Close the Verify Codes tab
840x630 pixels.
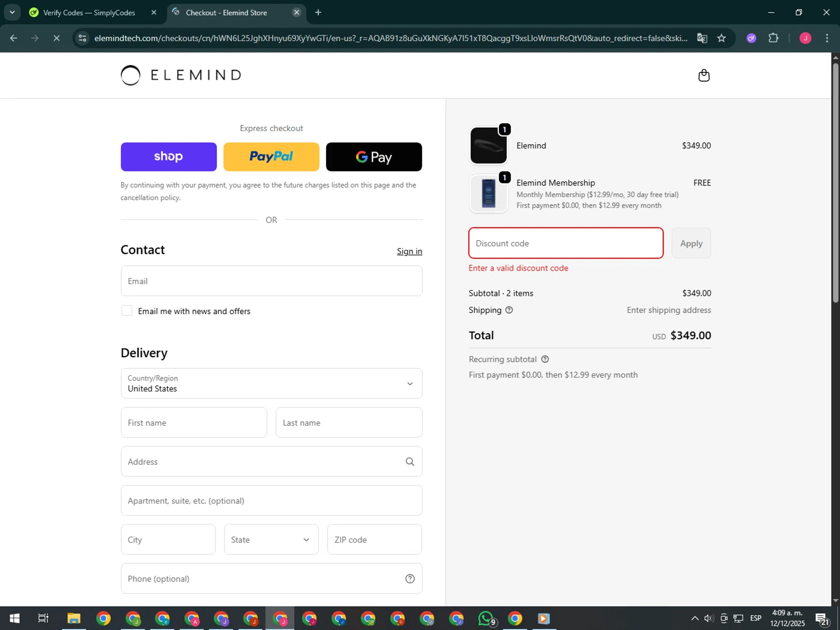pos(154,12)
